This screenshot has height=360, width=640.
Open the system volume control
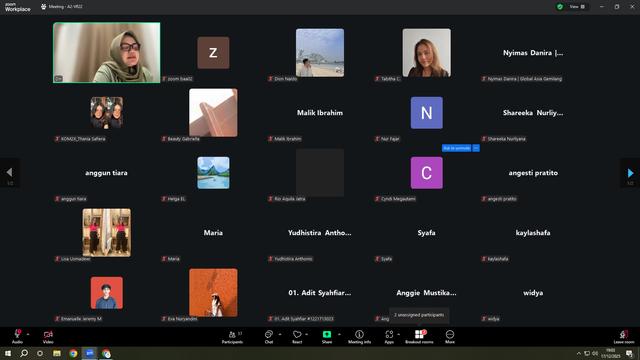pyautogui.click(x=595, y=353)
